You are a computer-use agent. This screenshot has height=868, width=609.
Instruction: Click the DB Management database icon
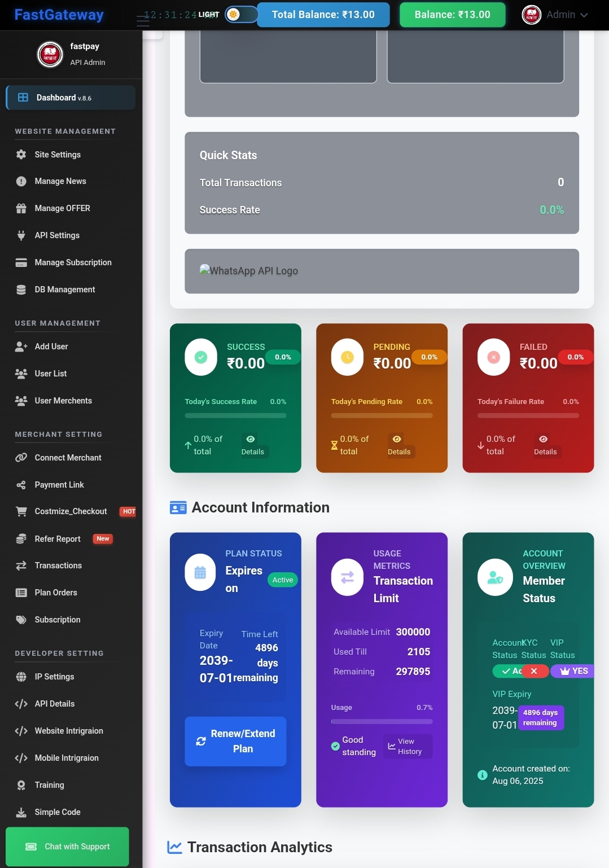click(21, 290)
